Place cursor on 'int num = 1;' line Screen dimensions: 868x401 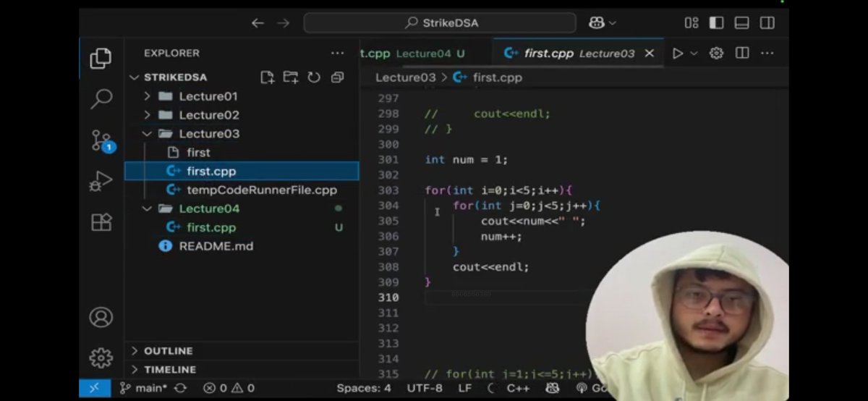[x=467, y=160]
